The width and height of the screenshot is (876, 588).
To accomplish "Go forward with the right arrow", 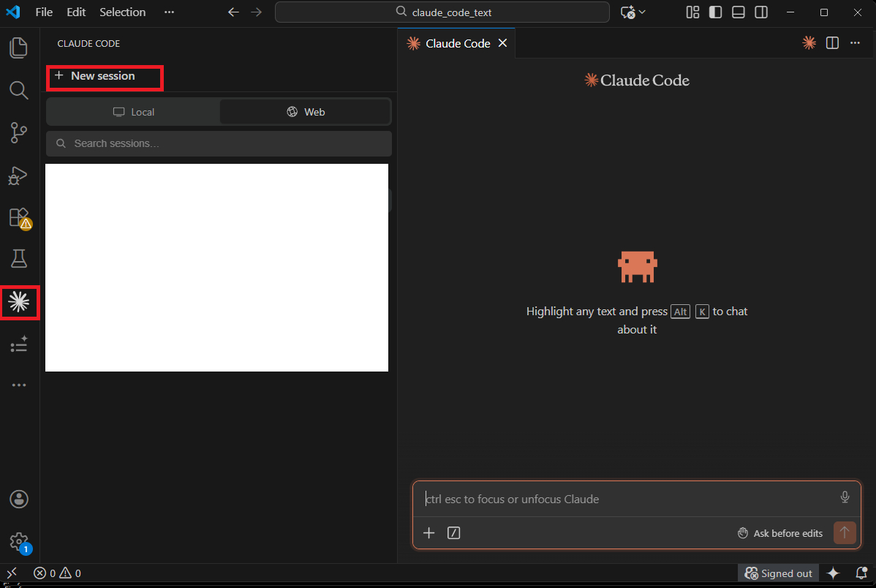I will coord(257,12).
